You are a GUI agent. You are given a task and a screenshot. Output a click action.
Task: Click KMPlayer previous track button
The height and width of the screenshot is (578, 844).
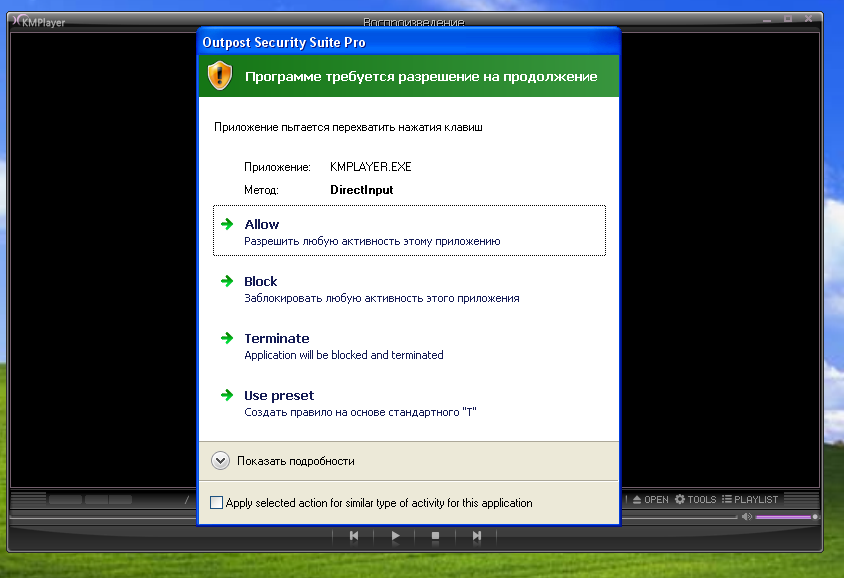[x=354, y=536]
